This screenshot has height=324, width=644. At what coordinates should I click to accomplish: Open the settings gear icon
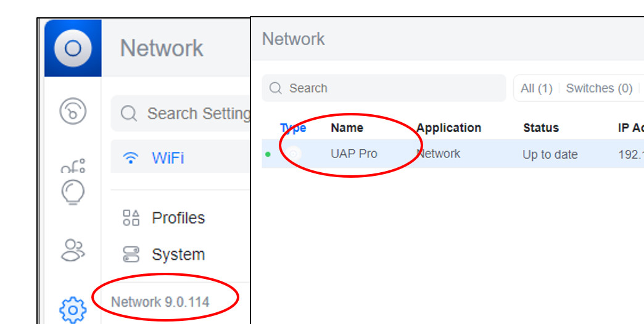[x=73, y=309]
